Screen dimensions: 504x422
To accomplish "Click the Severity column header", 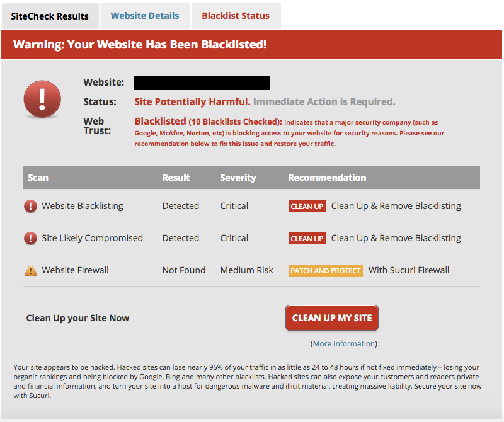I will [238, 178].
